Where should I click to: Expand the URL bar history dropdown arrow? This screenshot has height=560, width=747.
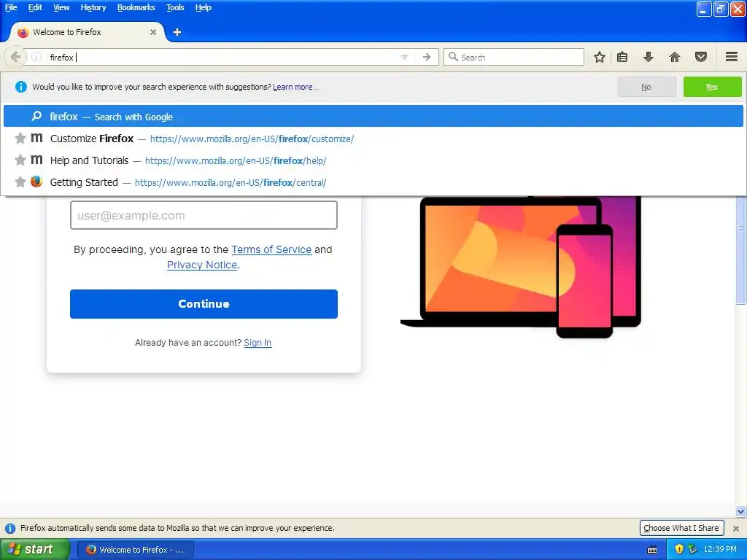coord(404,57)
